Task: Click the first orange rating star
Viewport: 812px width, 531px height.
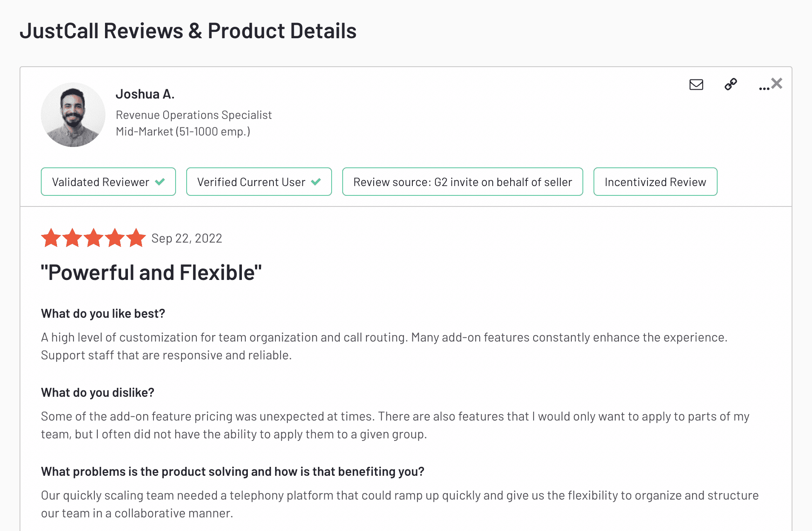Action: point(51,238)
